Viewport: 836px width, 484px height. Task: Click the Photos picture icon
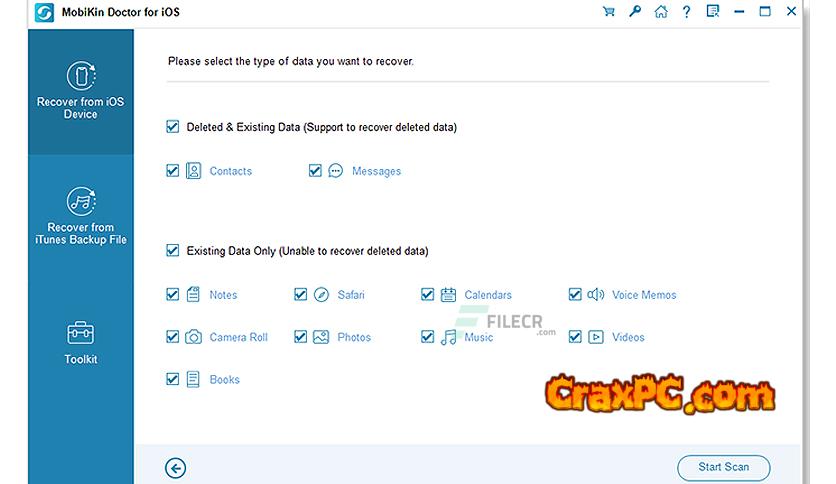click(321, 337)
